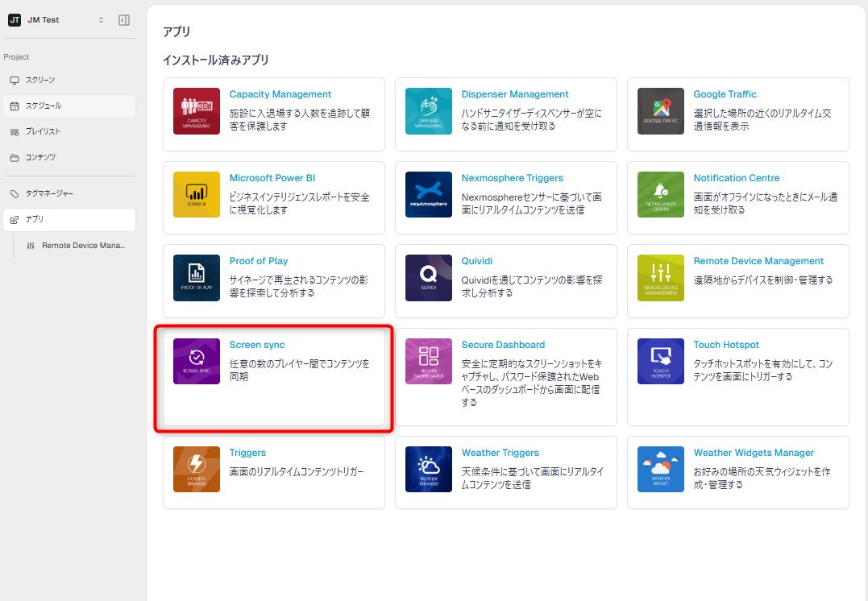This screenshot has height=601, width=868.
Task: Click the Notification Centre title link
Action: 737,178
